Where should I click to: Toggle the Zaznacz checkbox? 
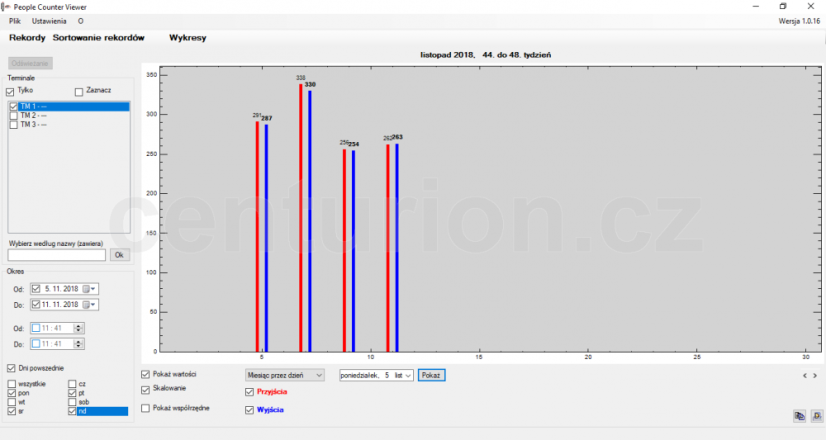(x=79, y=92)
